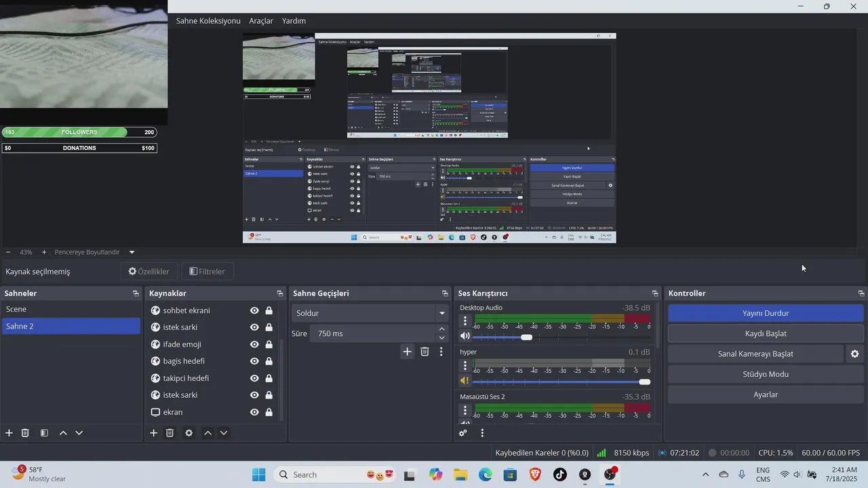Unmute the hyper audio source
Screen dimensions: 868x488
click(x=465, y=381)
